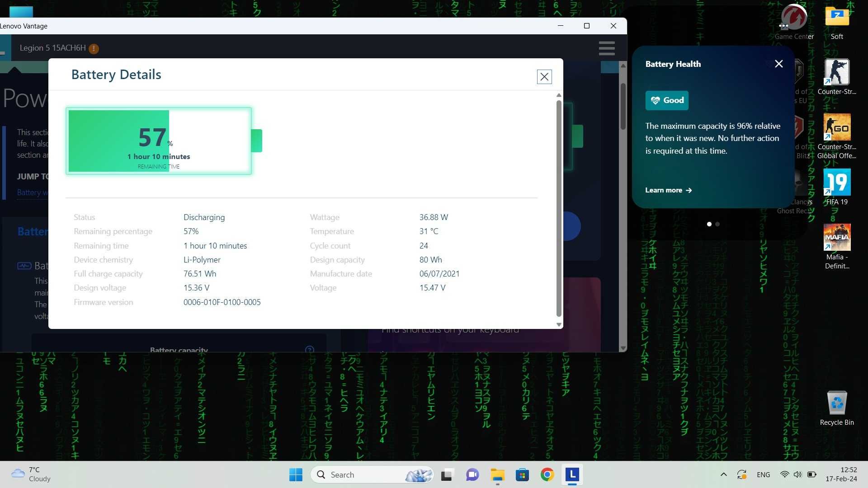
Task: Click the first carousel indicator dot
Action: tap(709, 224)
